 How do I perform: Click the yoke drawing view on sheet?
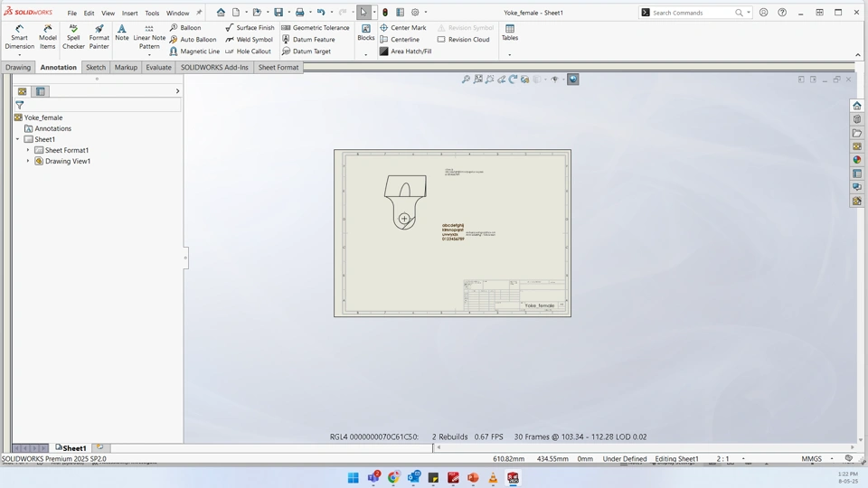point(405,202)
